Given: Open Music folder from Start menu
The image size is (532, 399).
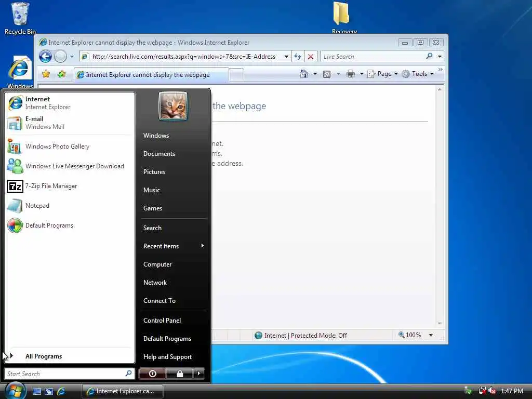Looking at the screenshot, I should pyautogui.click(x=151, y=190).
